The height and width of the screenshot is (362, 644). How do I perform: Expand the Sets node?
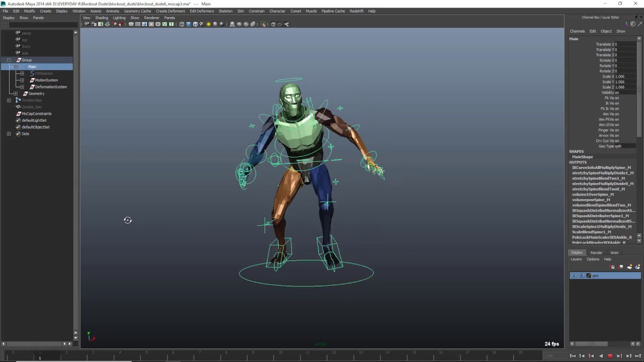pos(9,134)
